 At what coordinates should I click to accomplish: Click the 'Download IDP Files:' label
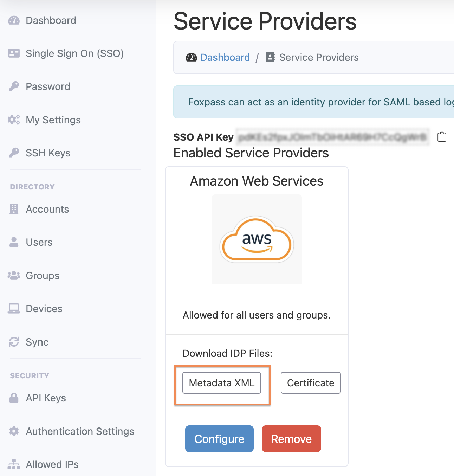pos(228,353)
